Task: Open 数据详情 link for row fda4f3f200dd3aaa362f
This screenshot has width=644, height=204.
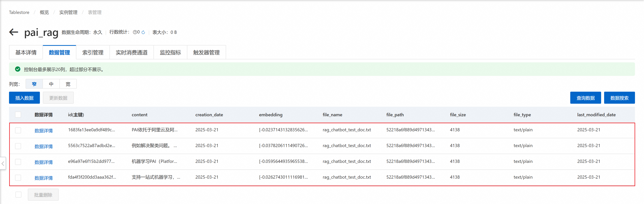Action: [43, 178]
